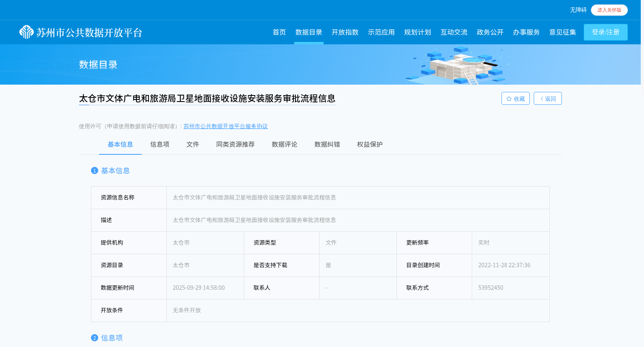Open 办事服务 from the navigation

tap(526, 32)
